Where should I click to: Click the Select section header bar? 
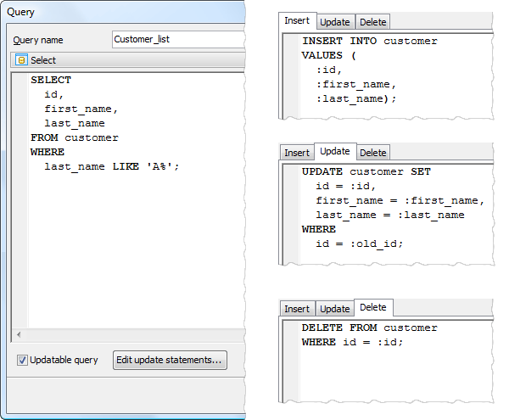[x=127, y=60]
